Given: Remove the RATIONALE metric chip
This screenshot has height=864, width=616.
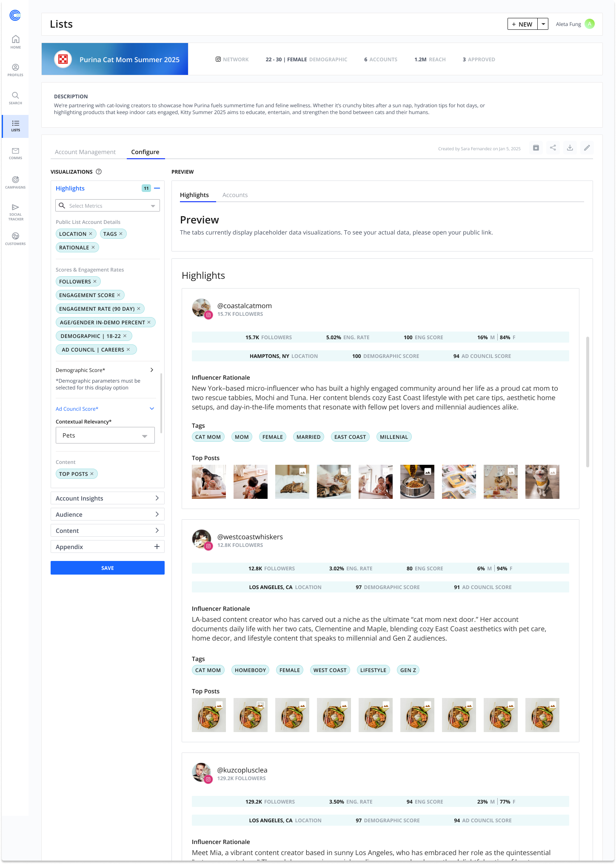Looking at the screenshot, I should pos(93,247).
